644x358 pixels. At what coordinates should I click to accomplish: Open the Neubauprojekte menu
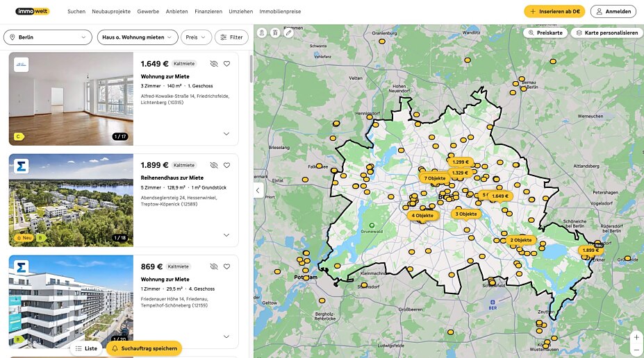pos(111,12)
